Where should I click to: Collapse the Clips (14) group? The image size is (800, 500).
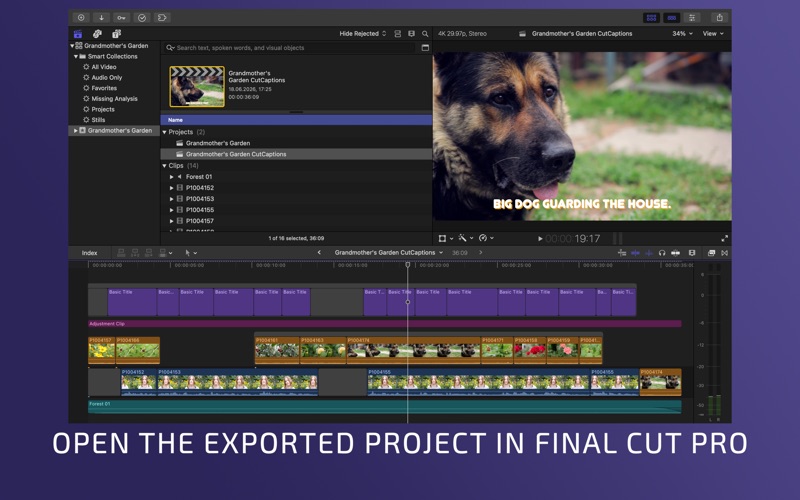click(x=164, y=166)
